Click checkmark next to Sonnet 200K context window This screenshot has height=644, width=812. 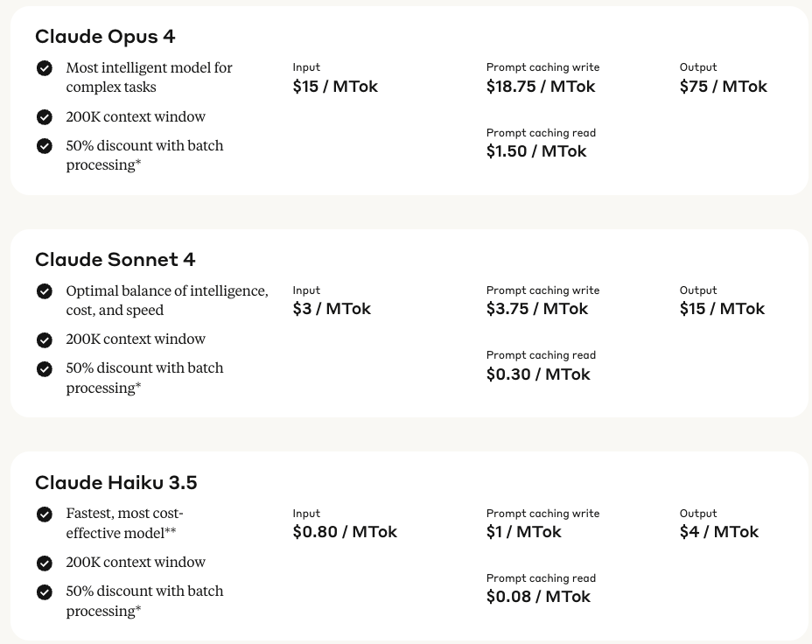point(45,339)
